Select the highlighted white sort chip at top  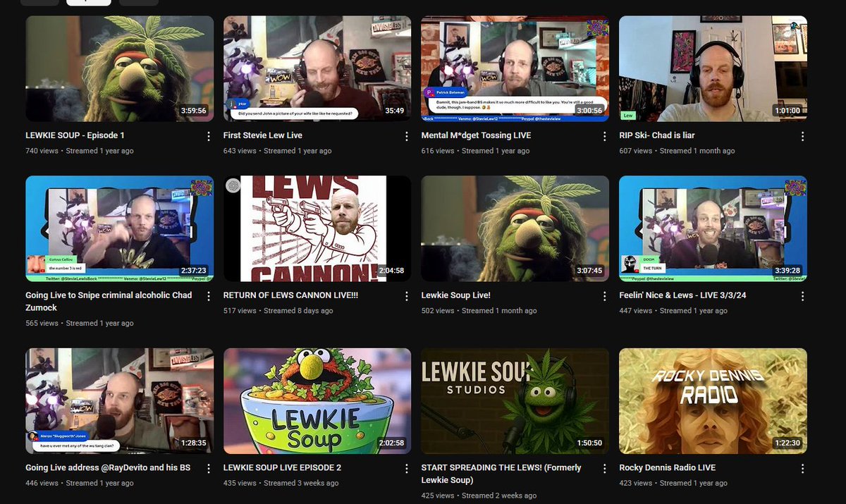(x=89, y=2)
